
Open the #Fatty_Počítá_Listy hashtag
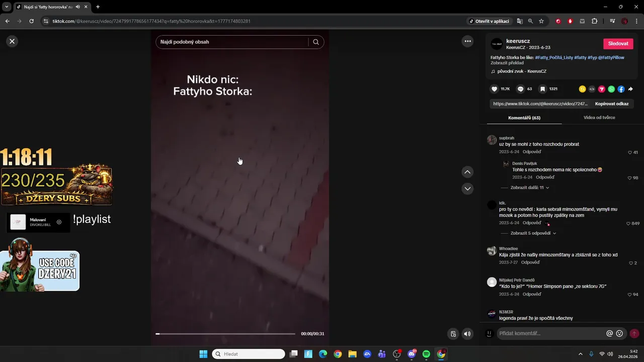[x=553, y=57]
